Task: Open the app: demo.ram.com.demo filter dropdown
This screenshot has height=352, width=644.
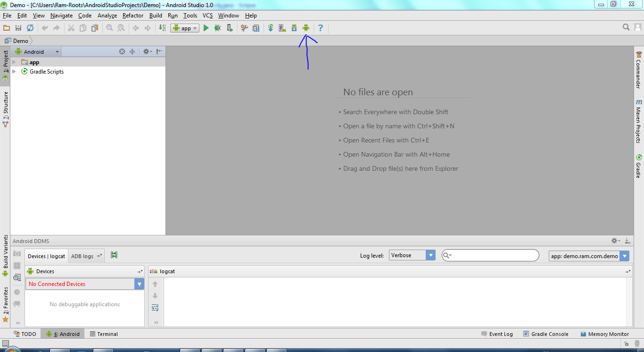Action: [x=589, y=256]
